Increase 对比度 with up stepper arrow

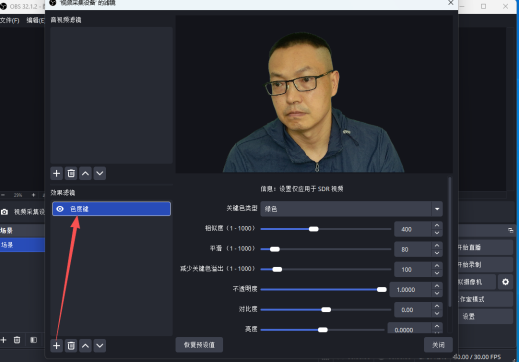point(437,306)
